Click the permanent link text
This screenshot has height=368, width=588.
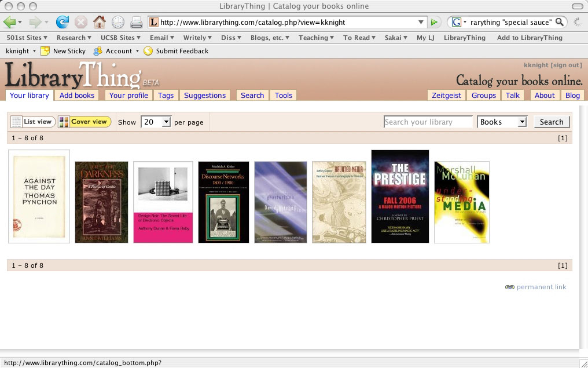(541, 287)
